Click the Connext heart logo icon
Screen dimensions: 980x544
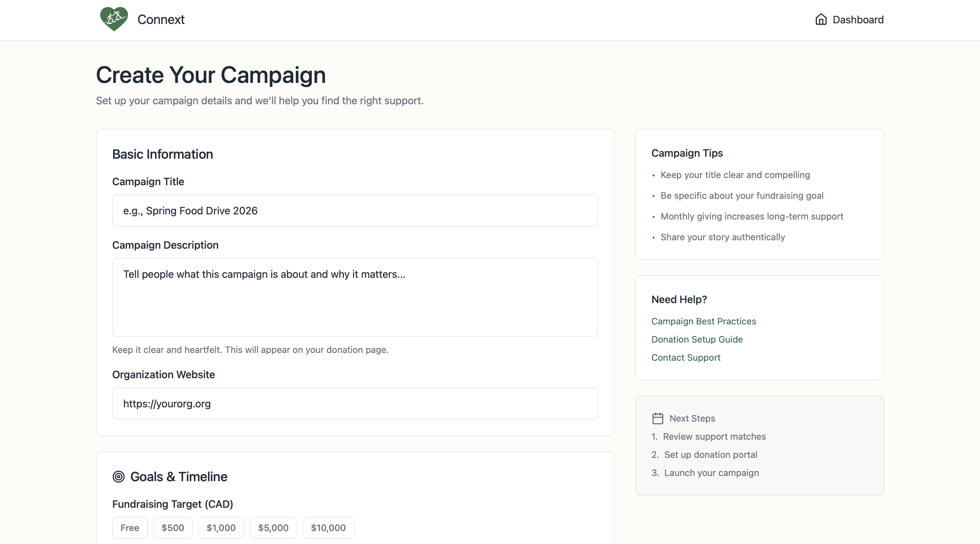pos(114,19)
